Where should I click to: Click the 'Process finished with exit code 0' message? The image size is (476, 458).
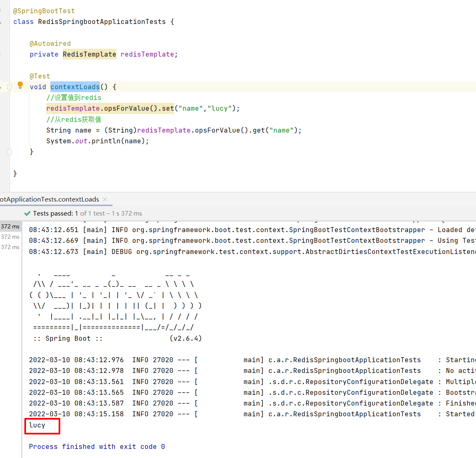coord(96,446)
